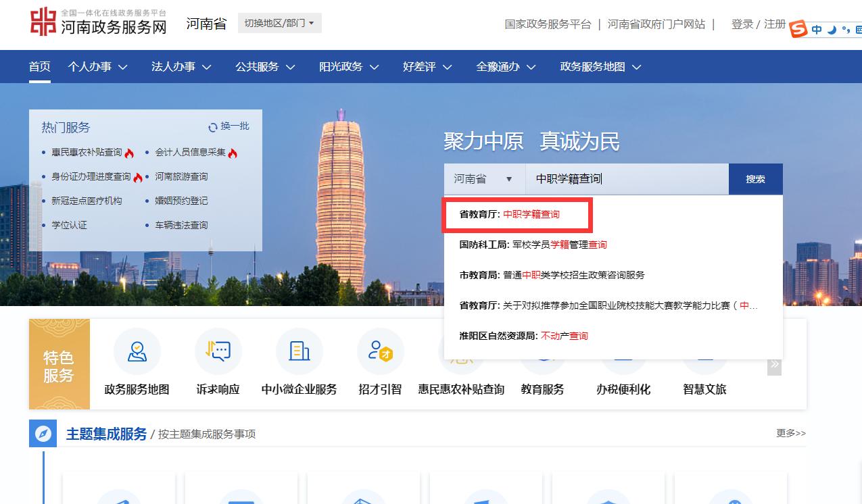Select suggestion 淮阳区自然资源局 不动产查询
The width and height of the screenshot is (862, 504).
tap(524, 336)
